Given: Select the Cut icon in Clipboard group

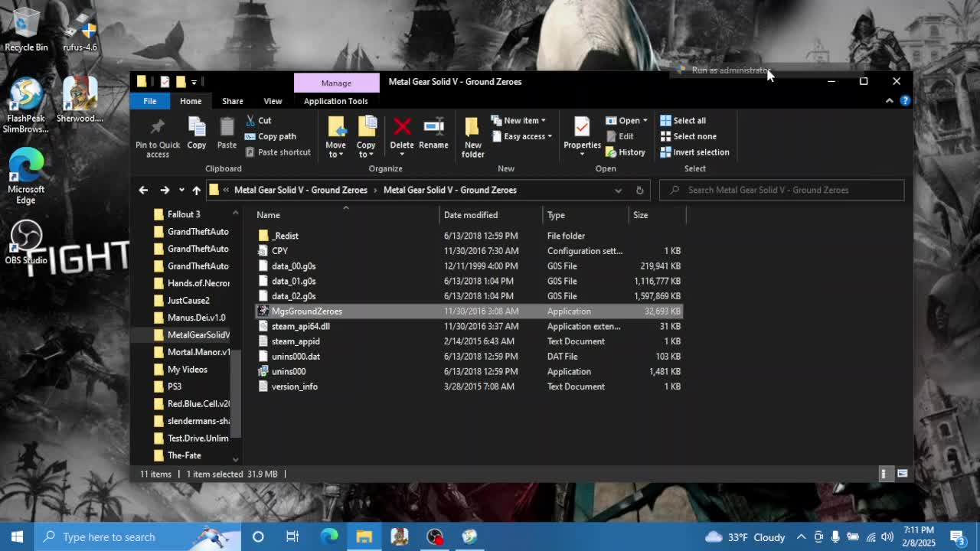Looking at the screenshot, I should click(x=259, y=120).
